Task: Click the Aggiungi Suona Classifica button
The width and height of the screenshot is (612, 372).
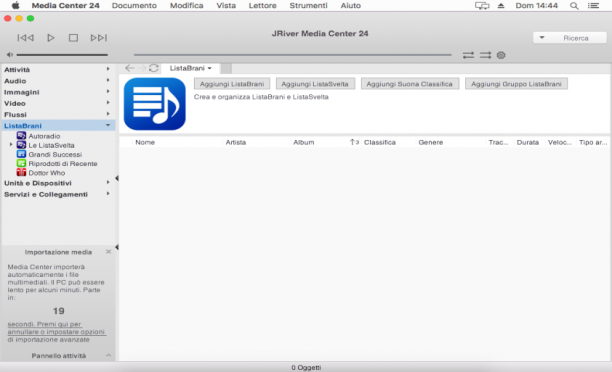Action: [x=409, y=84]
